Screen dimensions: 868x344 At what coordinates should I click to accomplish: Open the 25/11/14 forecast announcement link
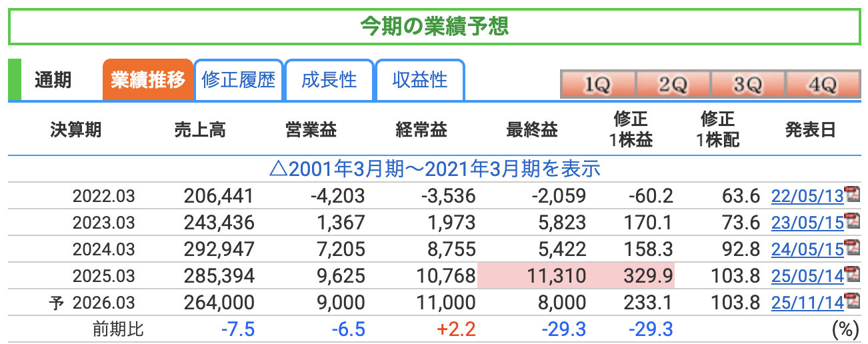(x=807, y=303)
